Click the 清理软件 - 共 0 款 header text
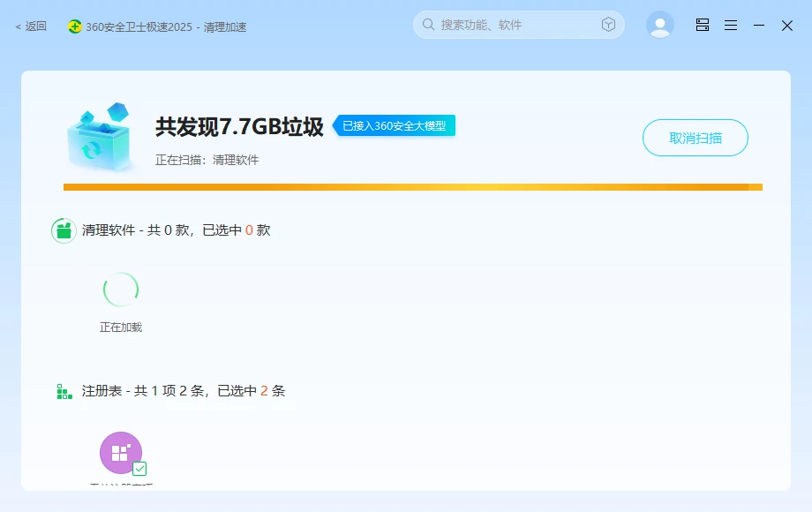The image size is (812, 512). pos(176,230)
